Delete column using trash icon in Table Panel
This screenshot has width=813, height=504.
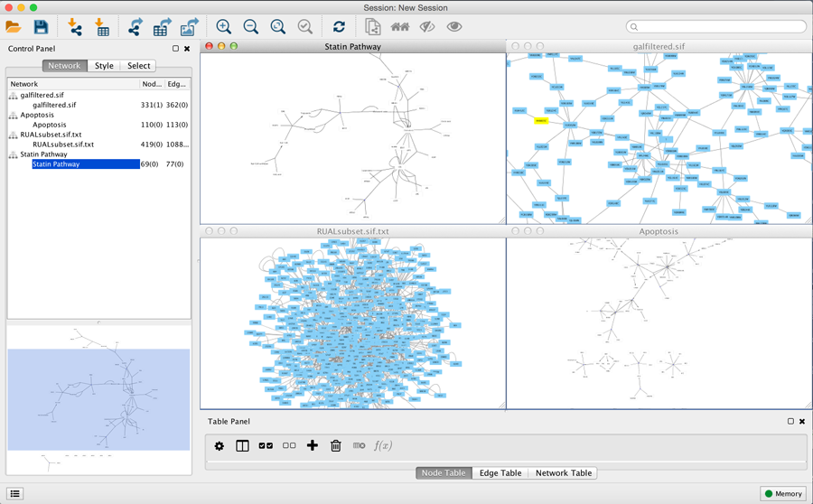335,445
